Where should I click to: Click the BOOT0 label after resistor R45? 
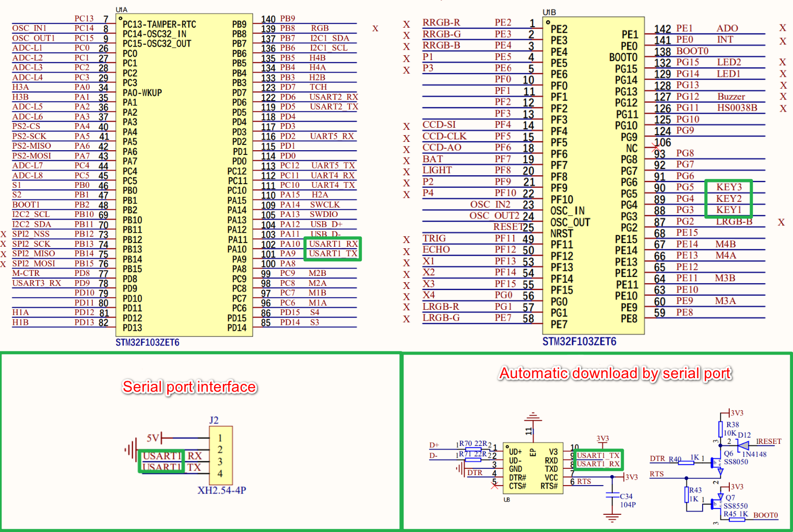pos(765,515)
